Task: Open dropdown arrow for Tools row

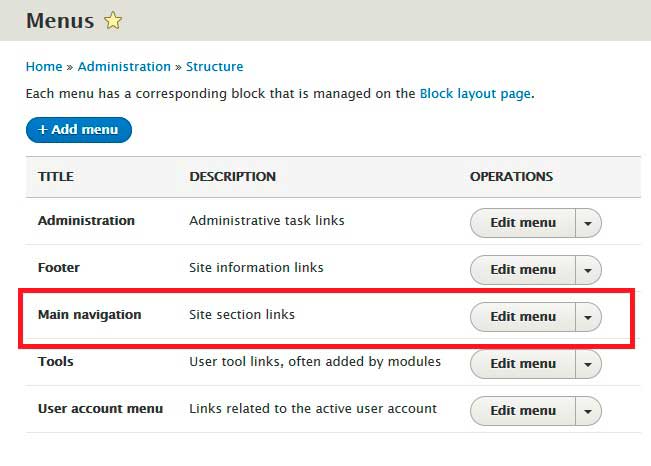Action: [x=588, y=364]
